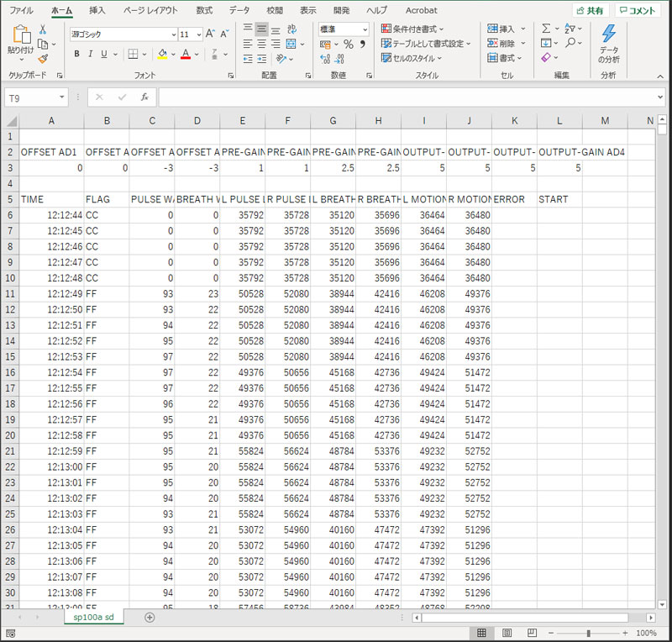Image resolution: width=672 pixels, height=642 pixels.
Task: Expand the font size dropdown
Action: click(x=197, y=34)
